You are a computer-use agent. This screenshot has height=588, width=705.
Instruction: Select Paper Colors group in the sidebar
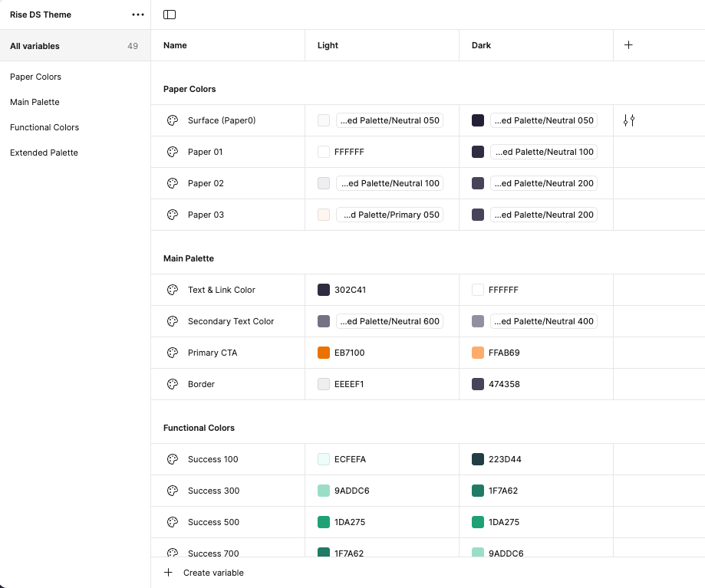(34, 77)
